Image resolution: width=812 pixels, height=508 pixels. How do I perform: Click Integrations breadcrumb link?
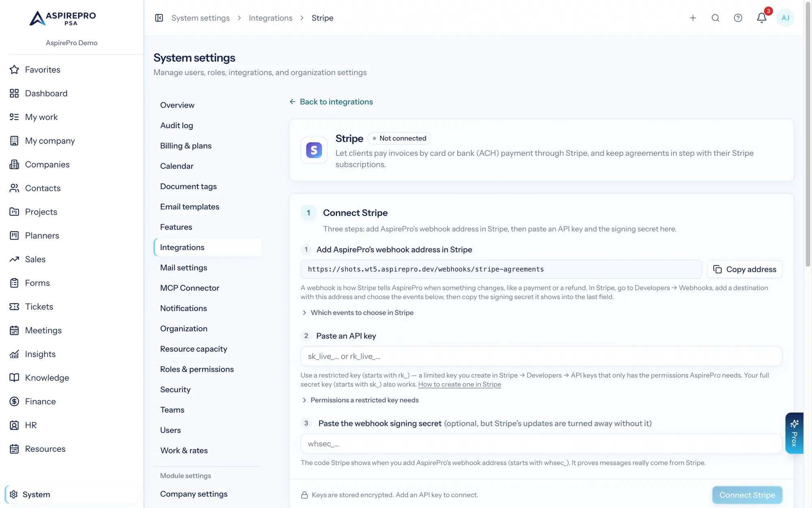(270, 18)
